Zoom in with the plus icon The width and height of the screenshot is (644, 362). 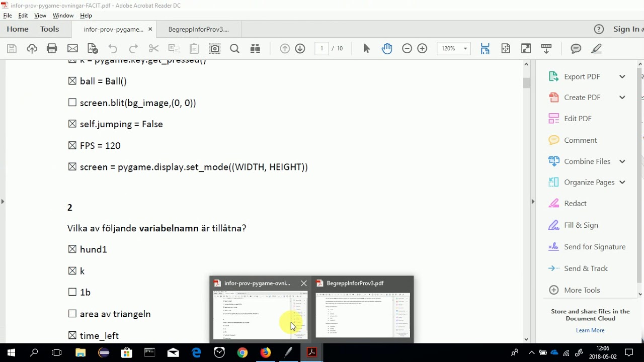click(422, 49)
